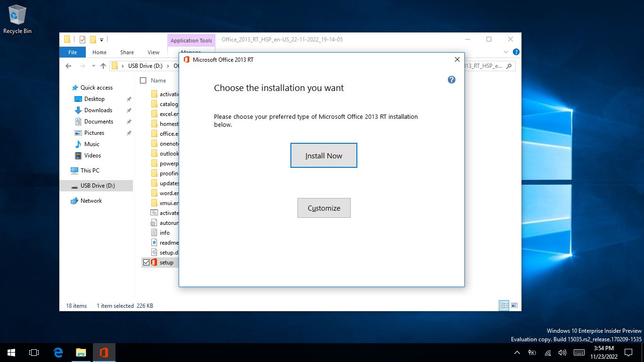
Task: Open the Action Center notifications
Action: [628, 353]
